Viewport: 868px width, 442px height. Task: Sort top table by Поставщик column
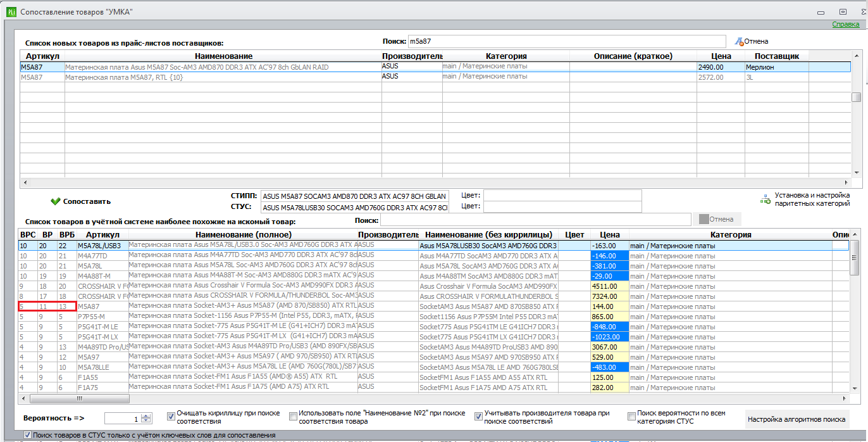point(776,56)
